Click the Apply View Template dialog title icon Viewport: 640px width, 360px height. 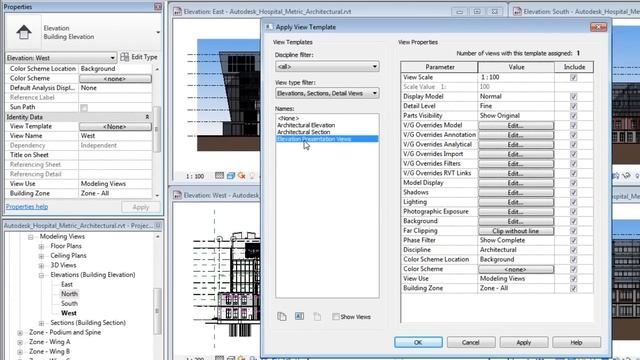click(269, 27)
